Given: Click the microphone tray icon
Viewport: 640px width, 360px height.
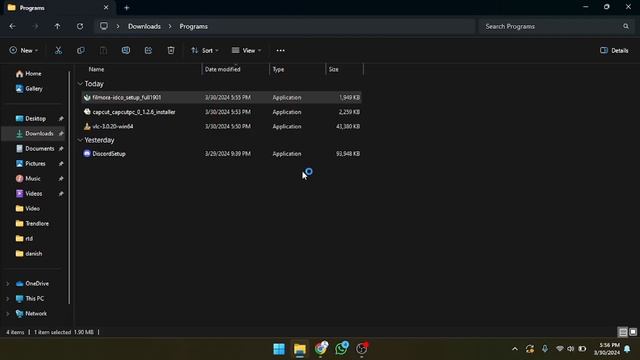Looking at the screenshot, I should 545,349.
